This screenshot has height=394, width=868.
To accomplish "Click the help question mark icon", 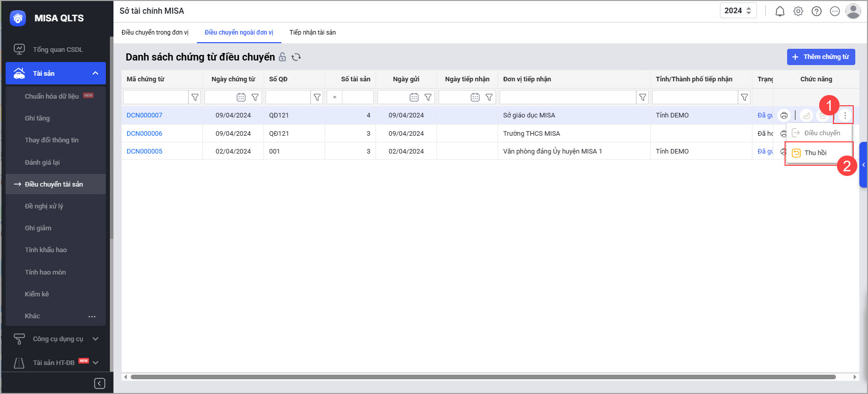I will pyautogui.click(x=816, y=11).
